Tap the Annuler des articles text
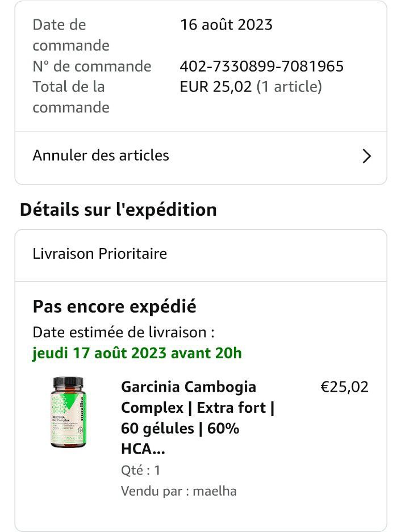Image resolution: width=401 pixels, height=532 pixels. click(101, 156)
